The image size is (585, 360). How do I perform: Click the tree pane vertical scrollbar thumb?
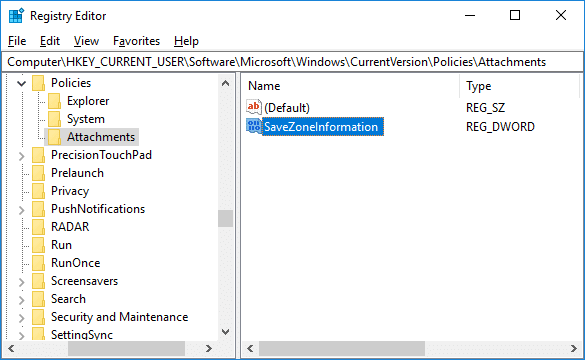point(225,218)
